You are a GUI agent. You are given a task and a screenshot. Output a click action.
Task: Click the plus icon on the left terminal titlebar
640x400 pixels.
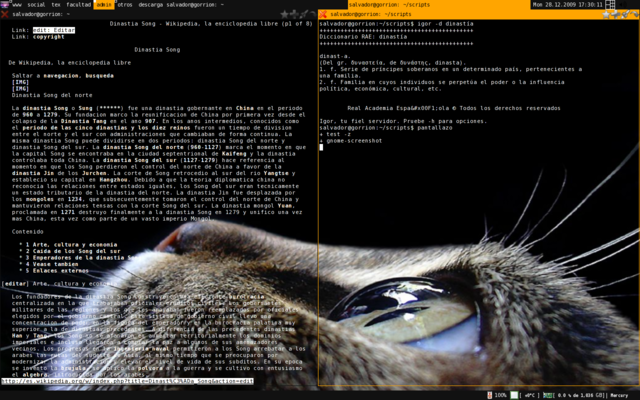coord(293,14)
